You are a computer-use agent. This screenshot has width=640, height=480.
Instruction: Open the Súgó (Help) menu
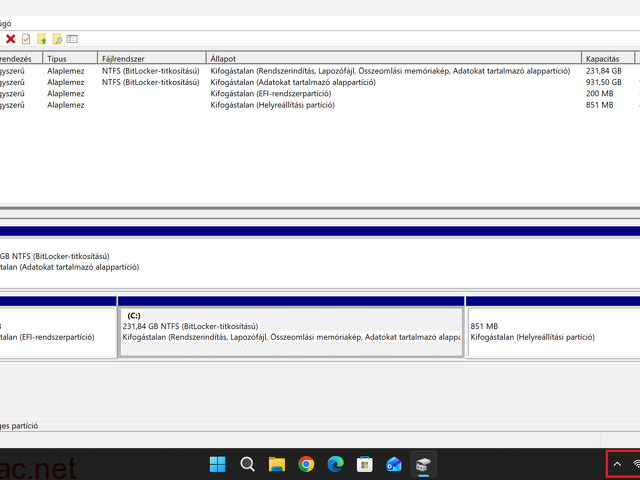point(5,24)
